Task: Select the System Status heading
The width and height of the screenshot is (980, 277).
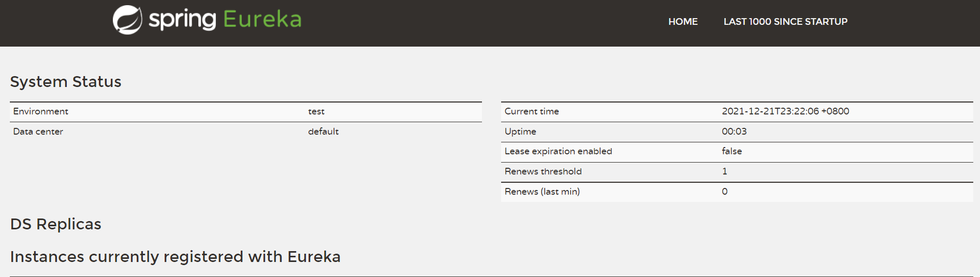Action: [x=66, y=82]
